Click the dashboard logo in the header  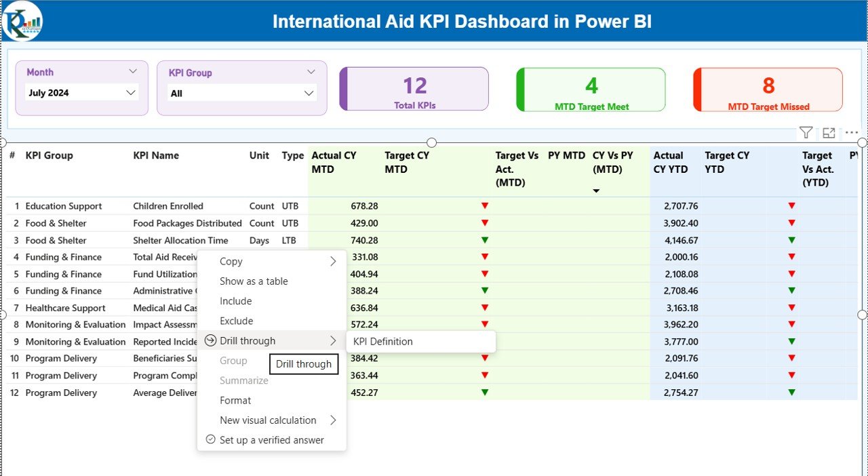point(22,21)
